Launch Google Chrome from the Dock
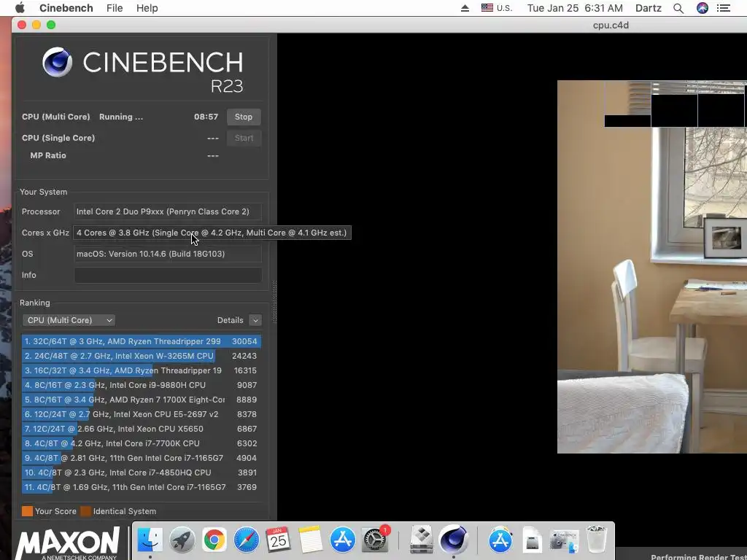 pos(214,540)
